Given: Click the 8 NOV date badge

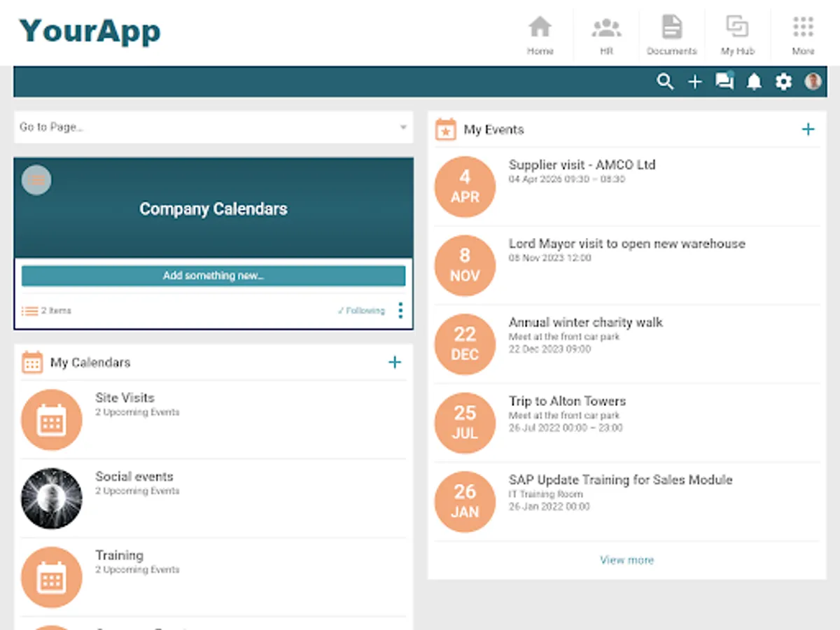Looking at the screenshot, I should (x=465, y=266).
